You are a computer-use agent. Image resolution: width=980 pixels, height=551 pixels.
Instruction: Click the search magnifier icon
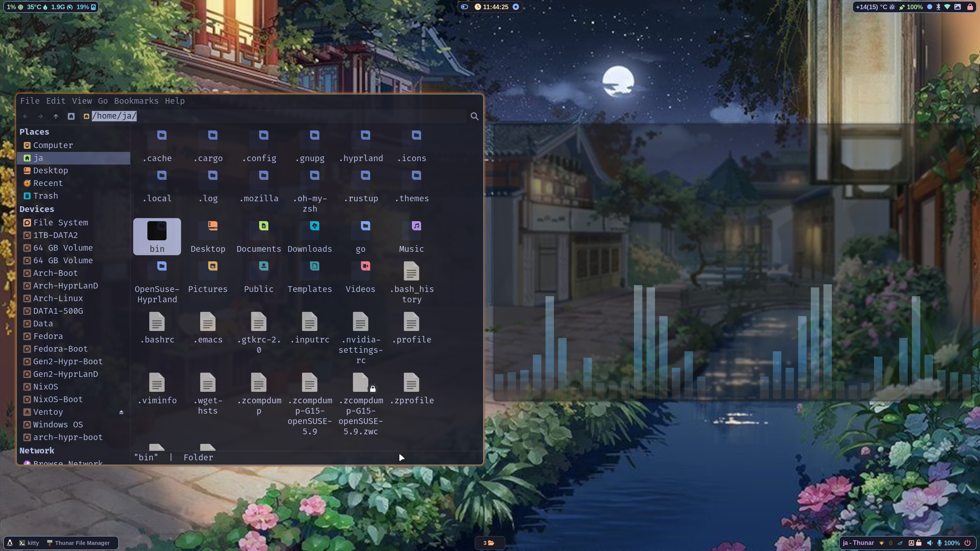pos(474,116)
